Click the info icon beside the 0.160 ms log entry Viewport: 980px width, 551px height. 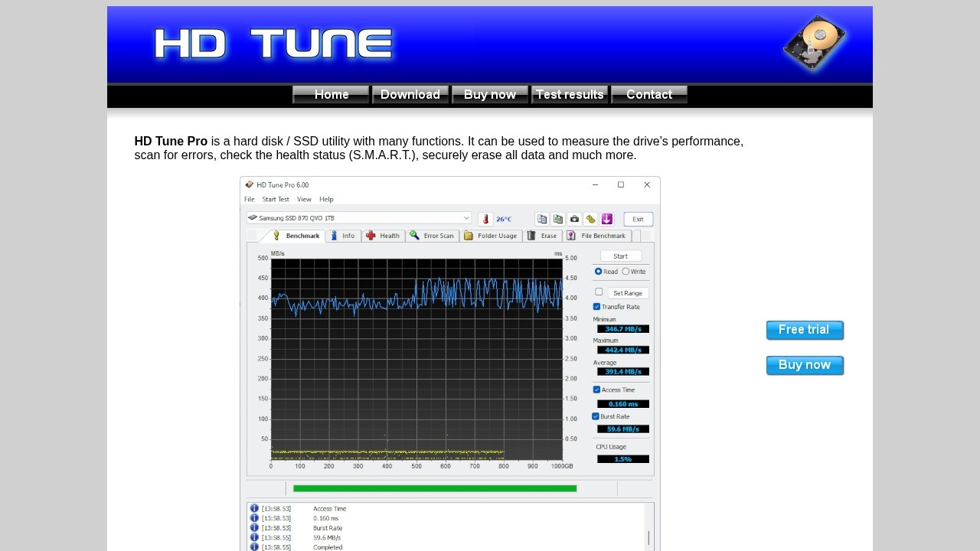[254, 518]
